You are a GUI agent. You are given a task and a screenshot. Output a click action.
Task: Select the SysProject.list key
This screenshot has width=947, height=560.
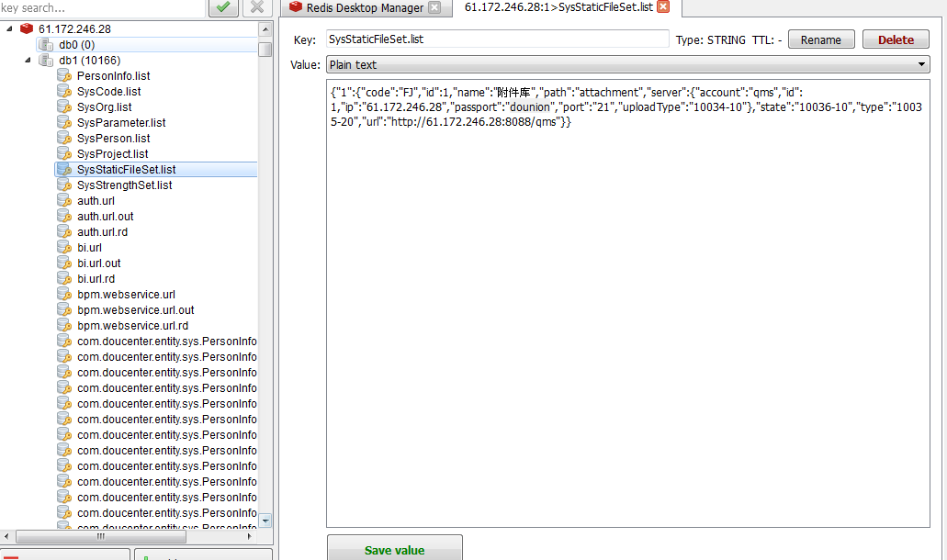pyautogui.click(x=112, y=154)
